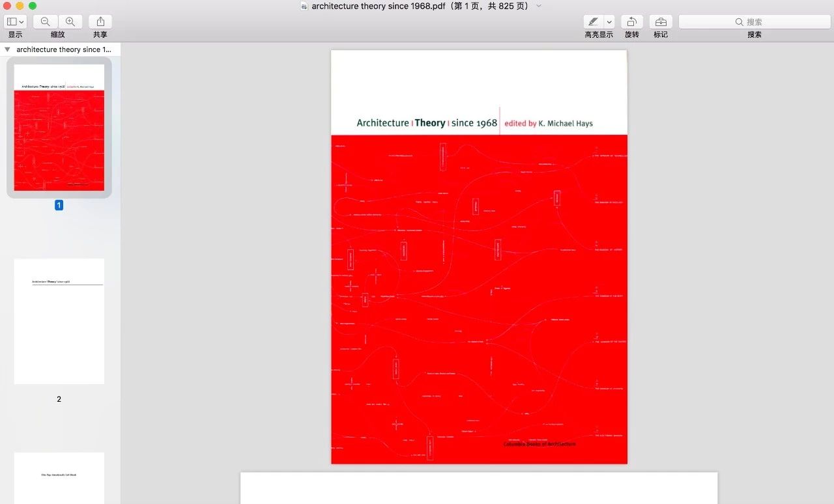Viewport: 834px width, 504px height.
Task: Click the "Columbia Books of Architecture" text
Action: [539, 444]
